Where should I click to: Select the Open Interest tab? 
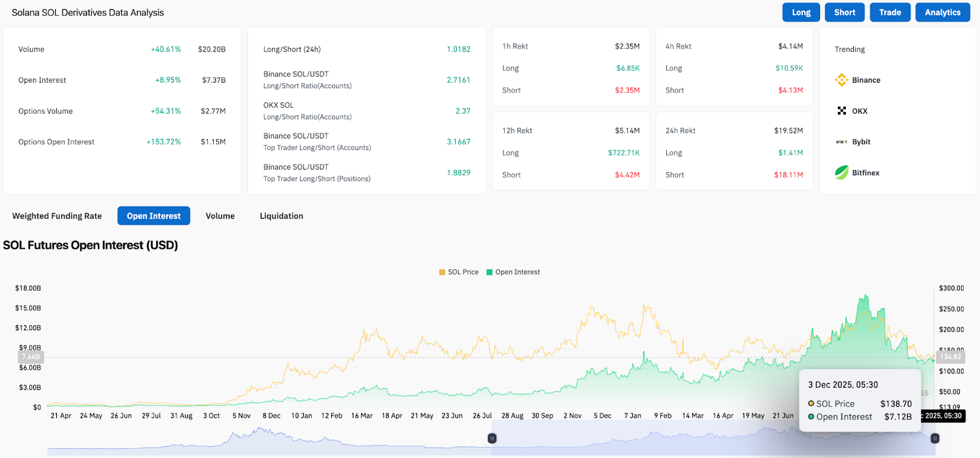[154, 216]
